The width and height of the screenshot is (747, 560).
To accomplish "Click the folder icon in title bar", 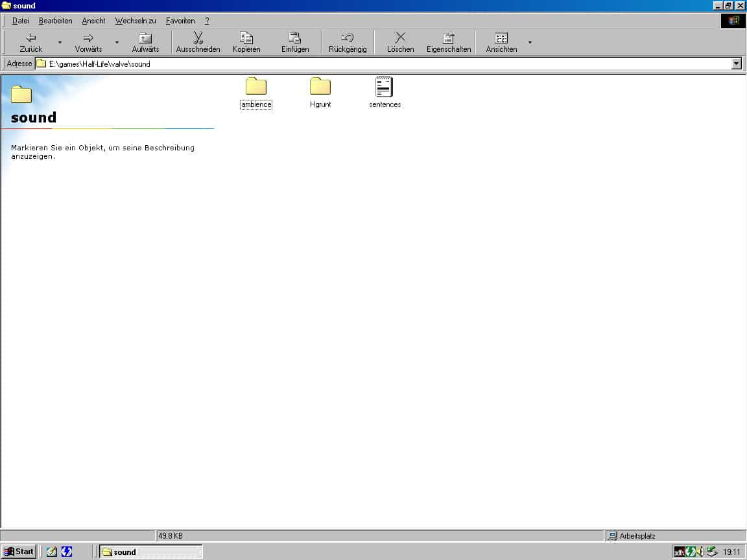I will tap(6, 6).
